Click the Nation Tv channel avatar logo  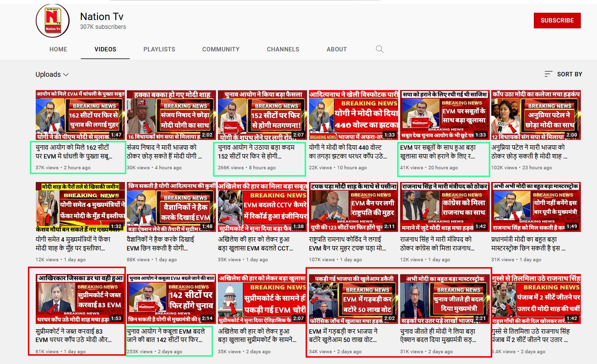[54, 21]
